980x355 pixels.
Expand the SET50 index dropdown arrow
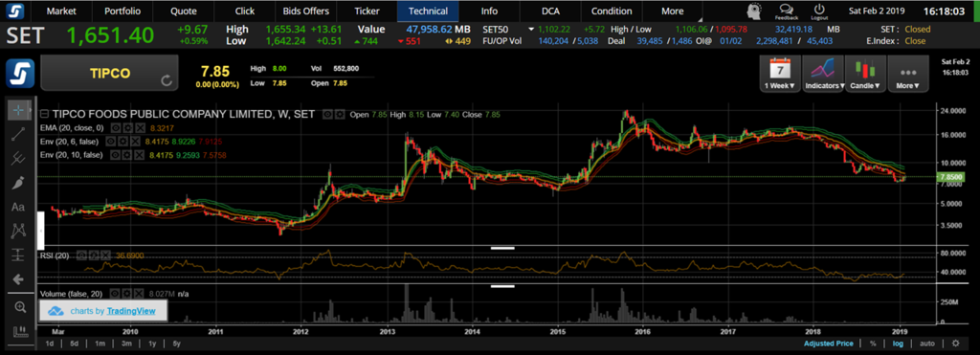[531, 30]
